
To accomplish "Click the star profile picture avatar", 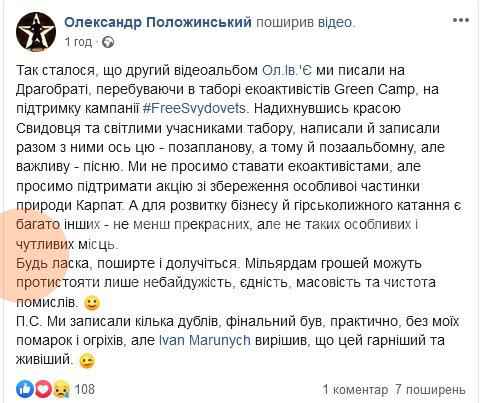I will pyautogui.click(x=36, y=32).
